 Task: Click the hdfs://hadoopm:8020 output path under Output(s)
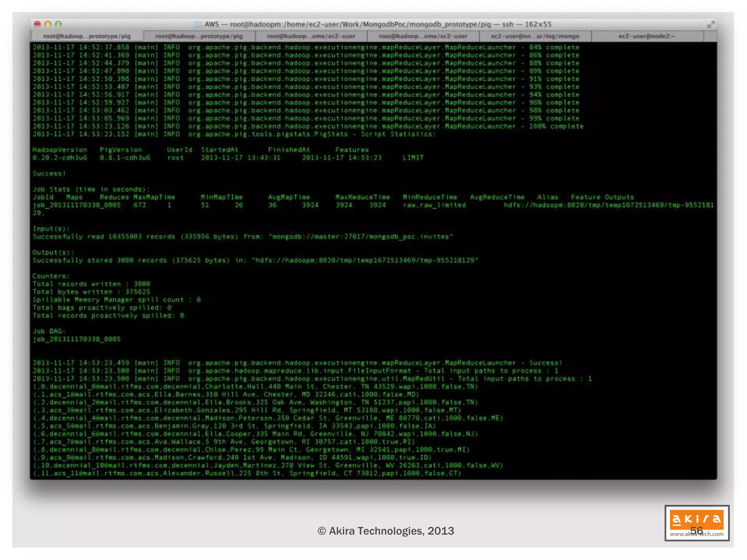(365, 260)
